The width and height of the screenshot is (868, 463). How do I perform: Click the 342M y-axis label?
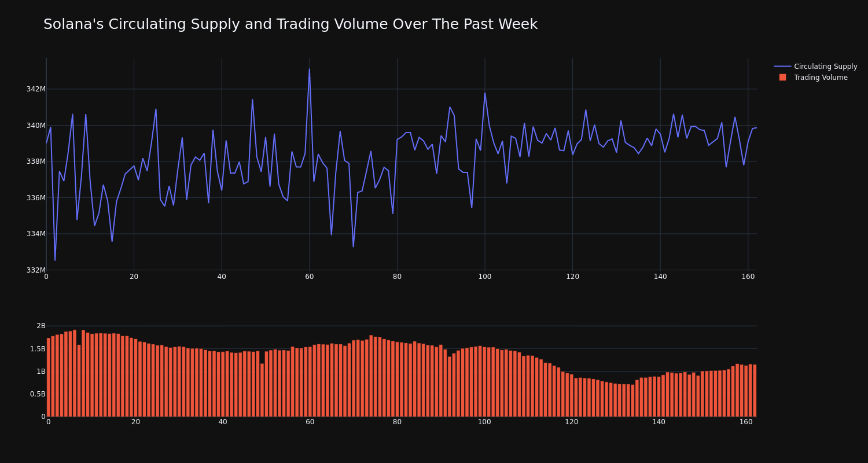click(x=36, y=89)
